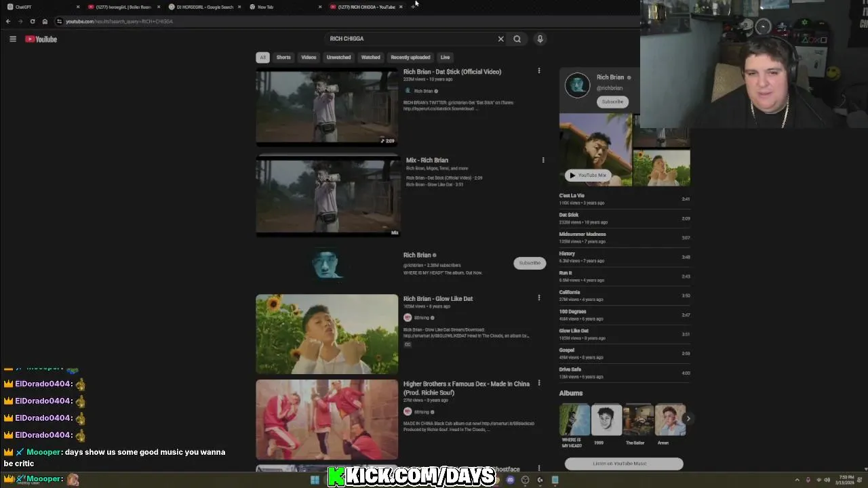Open Rich Brian channel avatar in results
The image size is (868, 488).
click(327, 264)
